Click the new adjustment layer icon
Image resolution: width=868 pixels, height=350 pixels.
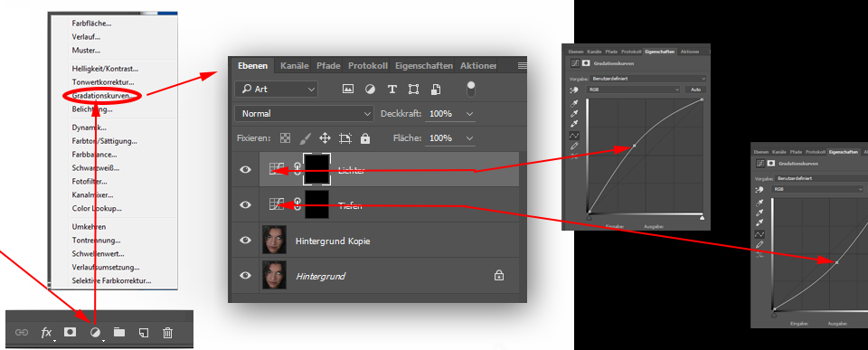[95, 332]
